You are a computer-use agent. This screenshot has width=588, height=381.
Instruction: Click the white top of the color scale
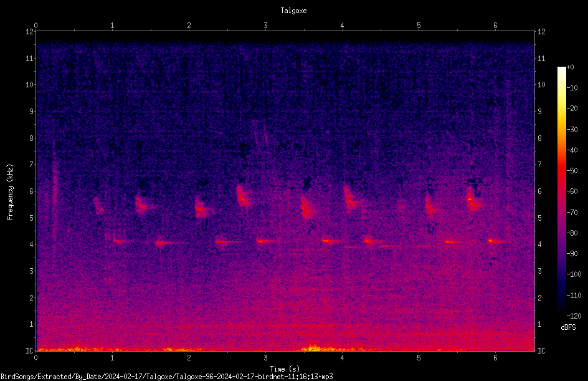click(561, 70)
